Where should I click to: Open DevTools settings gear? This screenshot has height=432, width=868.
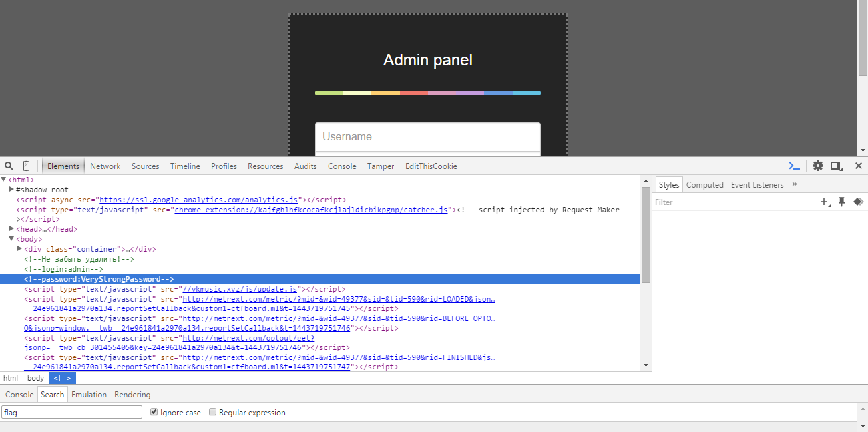point(817,166)
